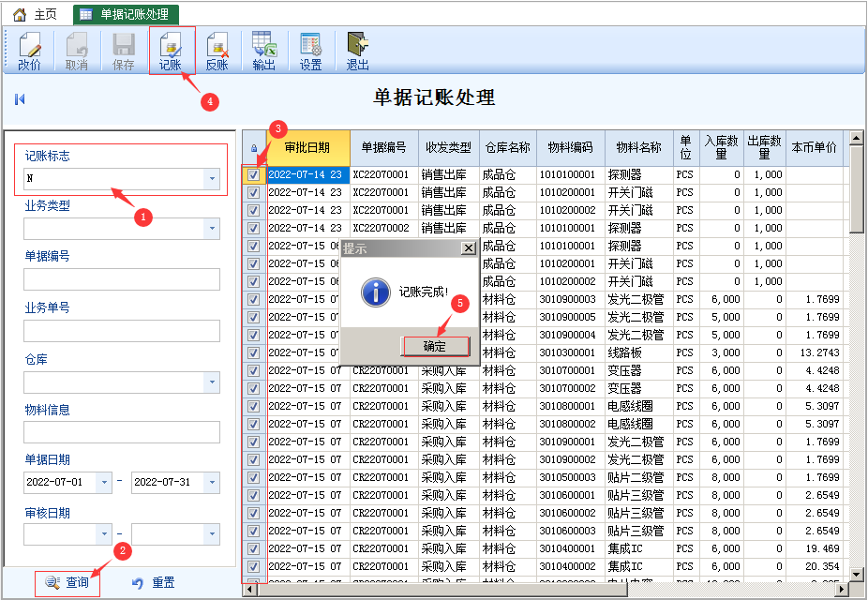Click the XC22070002 document number cell

[x=384, y=228]
